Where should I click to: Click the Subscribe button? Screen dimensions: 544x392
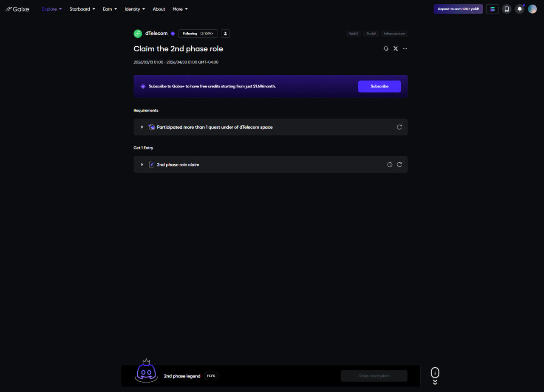[x=380, y=86]
